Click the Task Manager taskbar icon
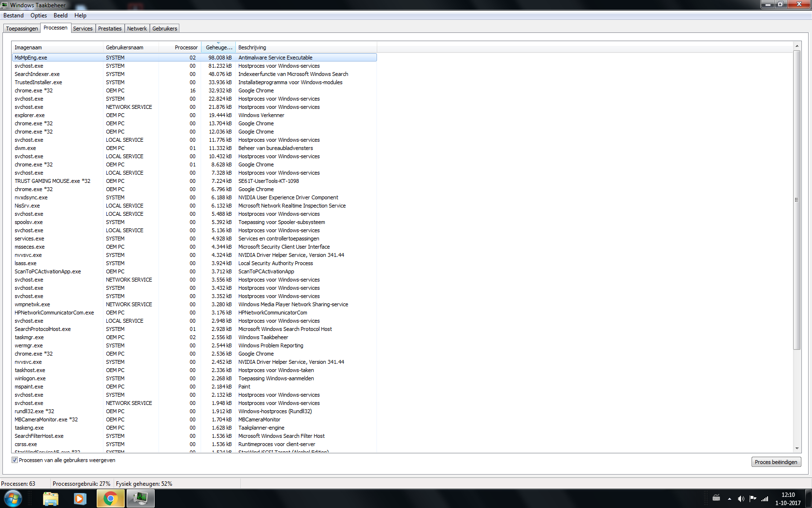The width and height of the screenshot is (812, 508). pyautogui.click(x=141, y=498)
